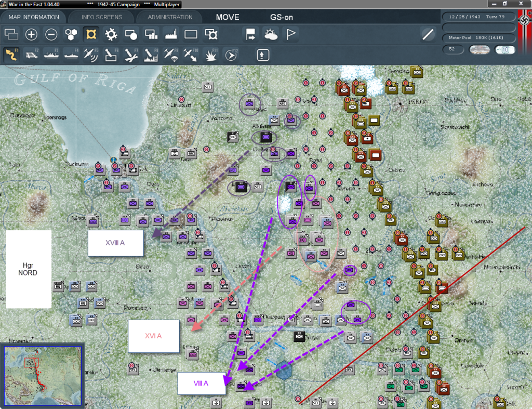
Task: Select the F1 move mode
Action: coord(11,55)
